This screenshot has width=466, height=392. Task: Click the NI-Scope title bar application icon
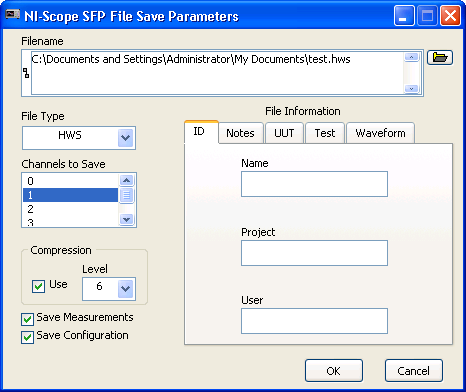13,15
